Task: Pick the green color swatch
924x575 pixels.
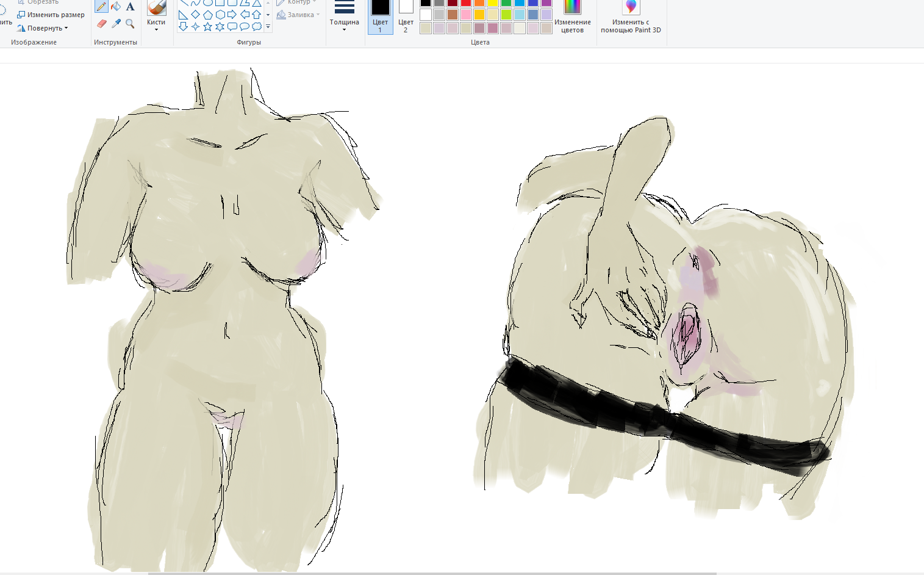Action: click(506, 3)
